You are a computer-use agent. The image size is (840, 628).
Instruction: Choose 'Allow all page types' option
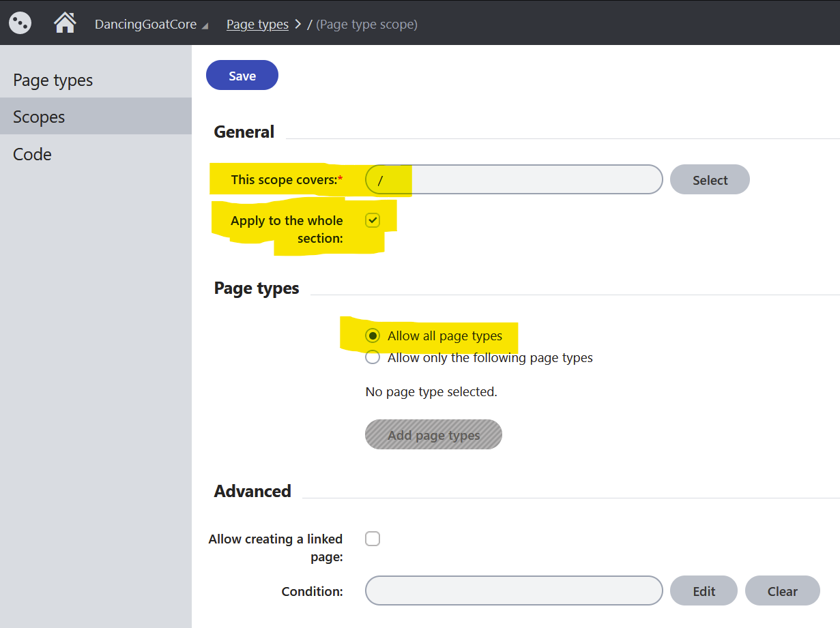click(373, 335)
